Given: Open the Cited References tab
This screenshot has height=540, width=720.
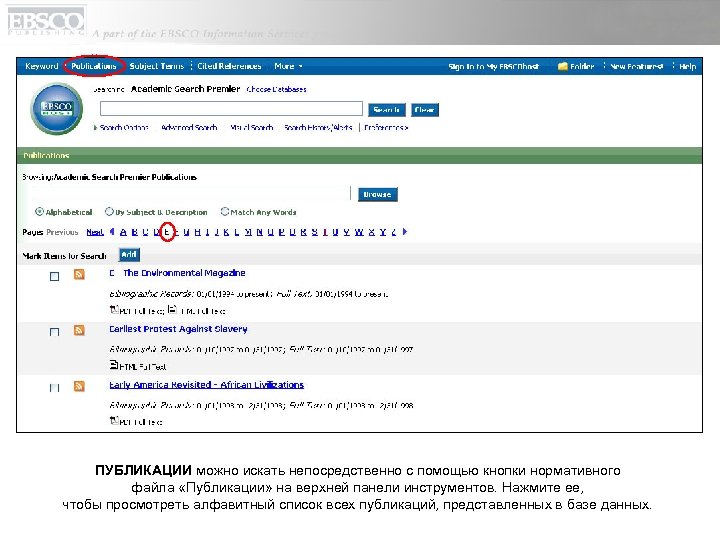Looking at the screenshot, I should (x=229, y=66).
